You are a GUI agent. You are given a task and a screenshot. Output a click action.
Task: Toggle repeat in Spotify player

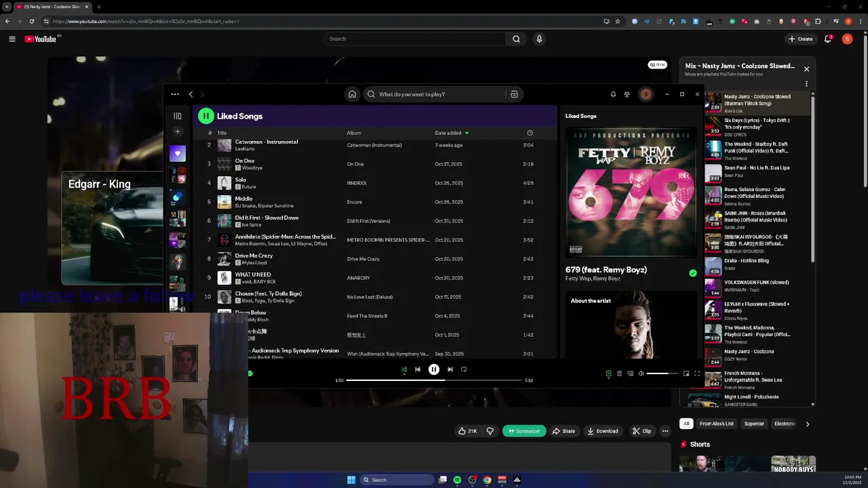(464, 369)
